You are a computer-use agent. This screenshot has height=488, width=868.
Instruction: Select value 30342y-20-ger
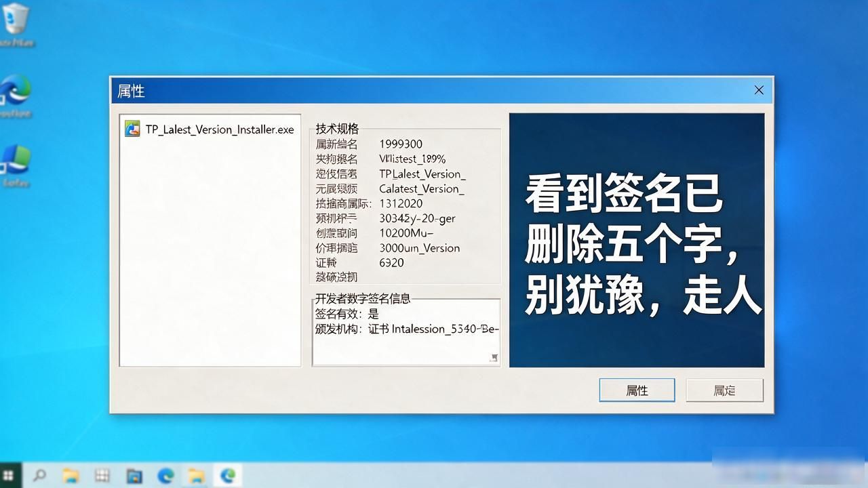[417, 218]
